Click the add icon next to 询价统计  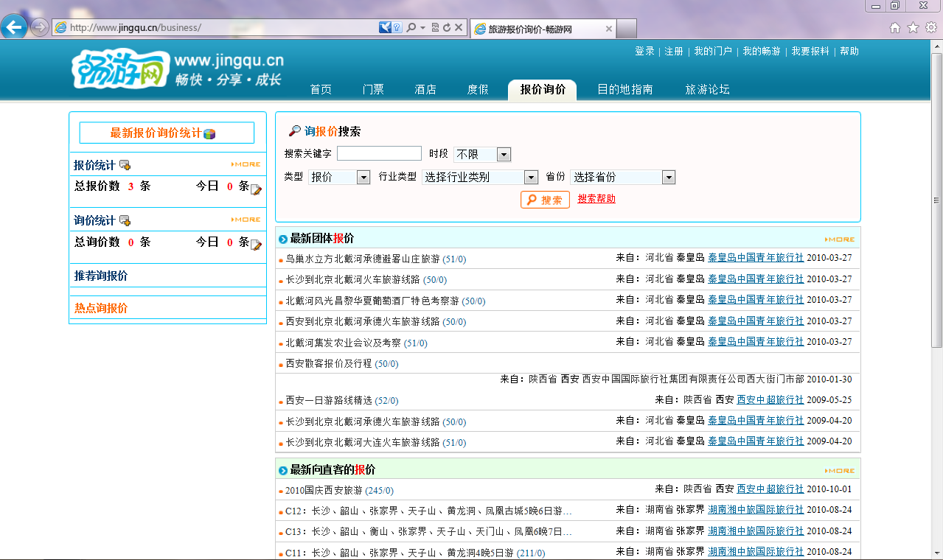pyautogui.click(x=125, y=220)
